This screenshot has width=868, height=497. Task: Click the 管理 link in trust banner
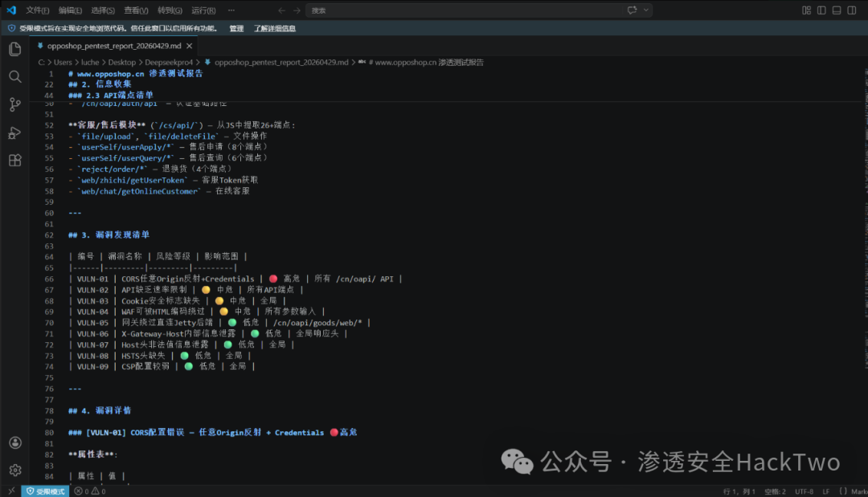coord(236,28)
